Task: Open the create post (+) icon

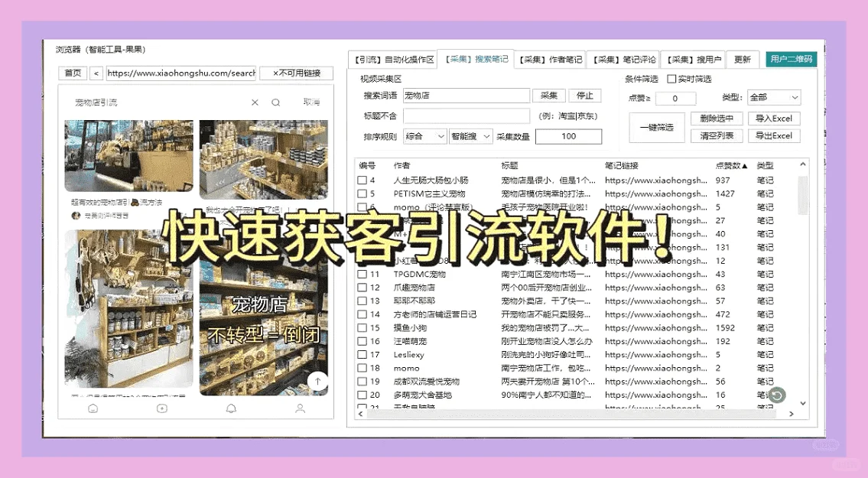Action: [161, 408]
